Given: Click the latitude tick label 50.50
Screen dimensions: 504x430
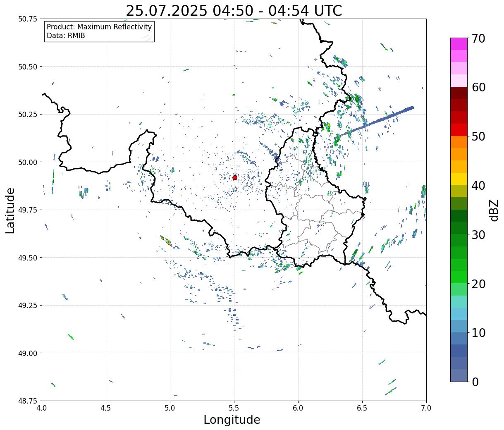Looking at the screenshot, I should tap(28, 67).
